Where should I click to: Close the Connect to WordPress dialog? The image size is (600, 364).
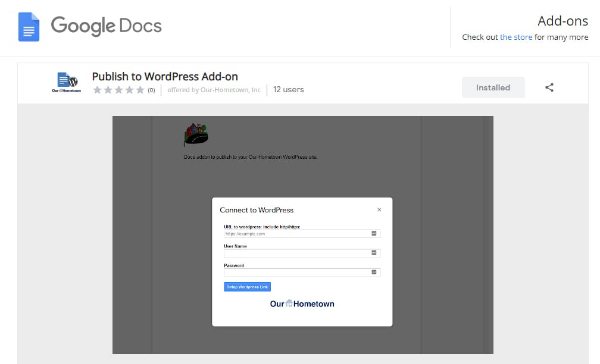[x=379, y=209]
